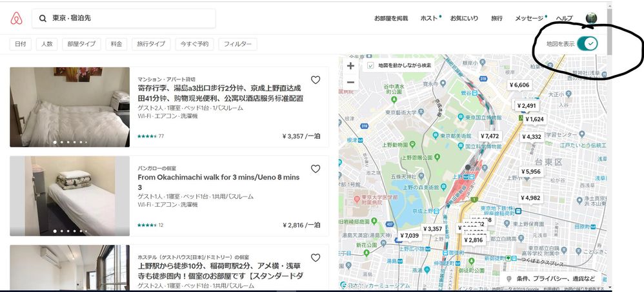Go to お気に入り in top navigation
644x292 pixels.
464,19
